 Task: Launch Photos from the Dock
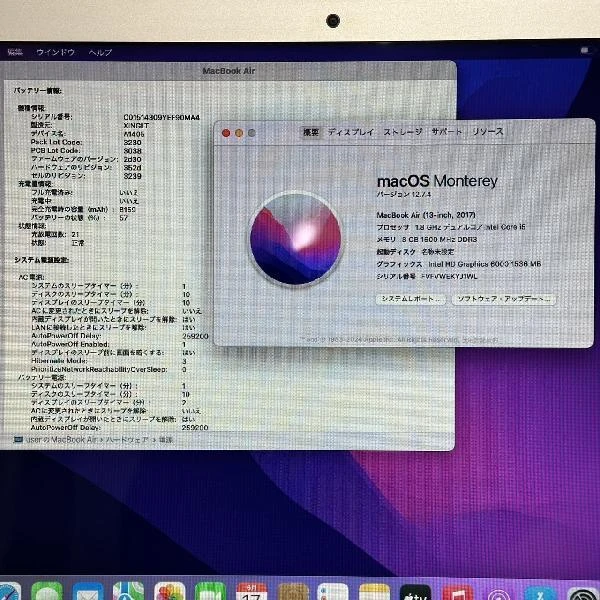coord(170,591)
